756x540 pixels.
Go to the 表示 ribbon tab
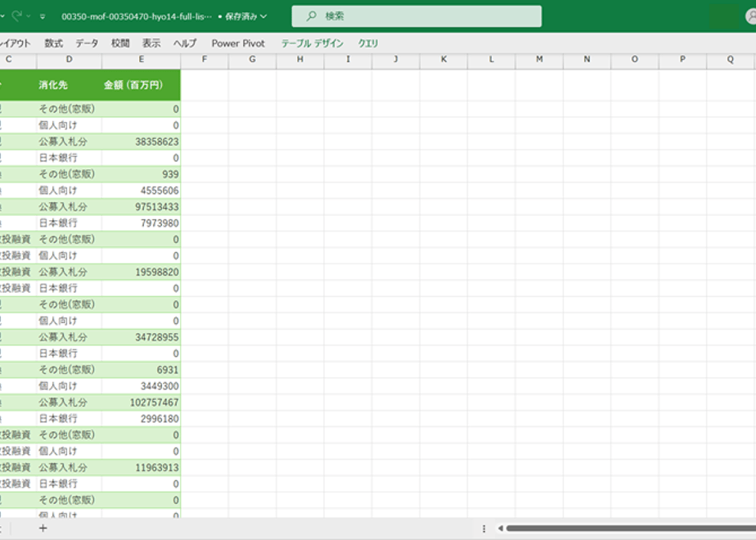[x=151, y=43]
